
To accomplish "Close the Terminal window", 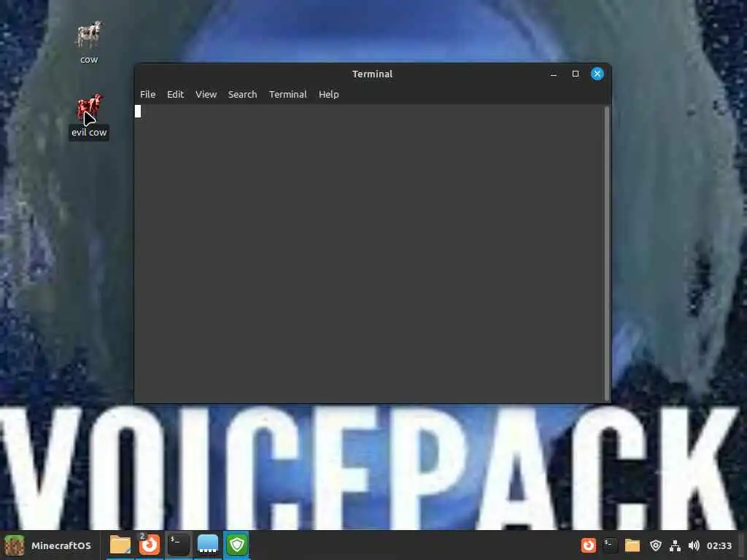I will point(597,74).
